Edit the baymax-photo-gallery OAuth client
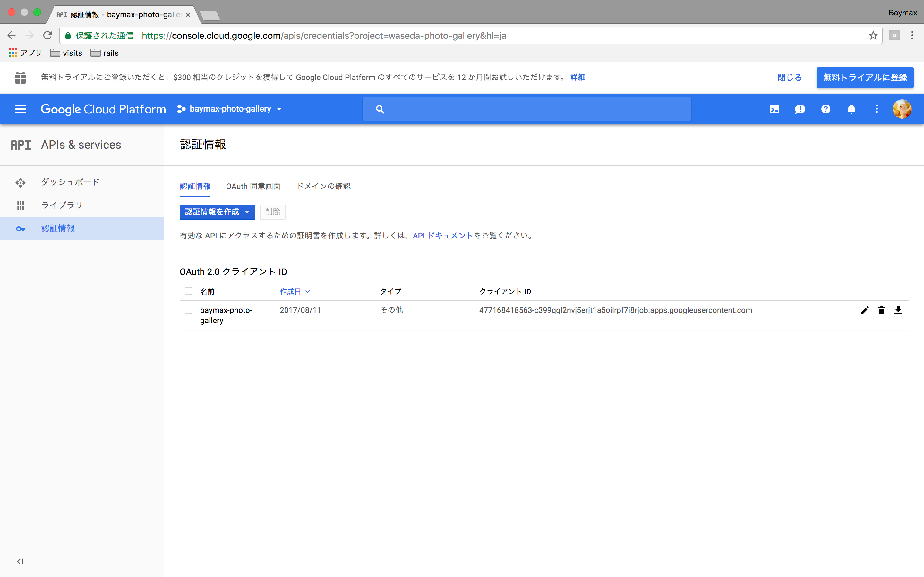The height and width of the screenshot is (577, 924). click(865, 310)
